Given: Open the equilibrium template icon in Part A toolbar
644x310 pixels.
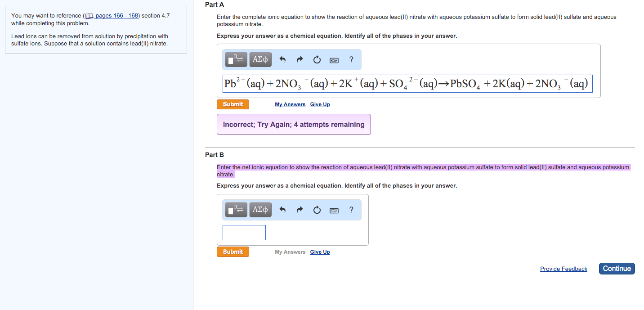Looking at the screenshot, I should pos(235,59).
